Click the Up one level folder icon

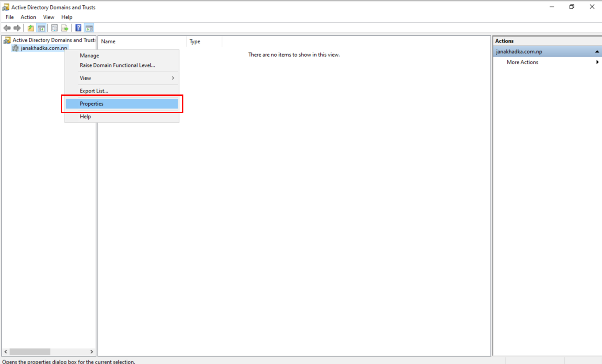(31, 28)
